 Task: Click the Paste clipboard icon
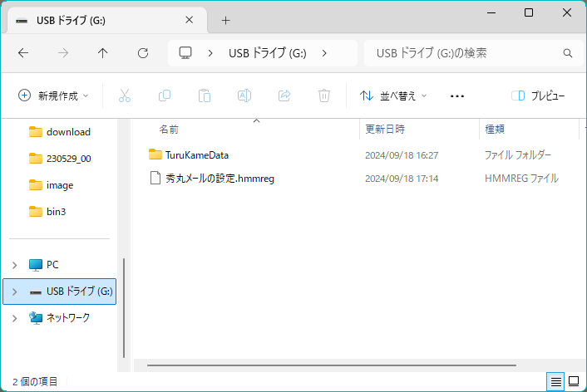pyautogui.click(x=205, y=96)
